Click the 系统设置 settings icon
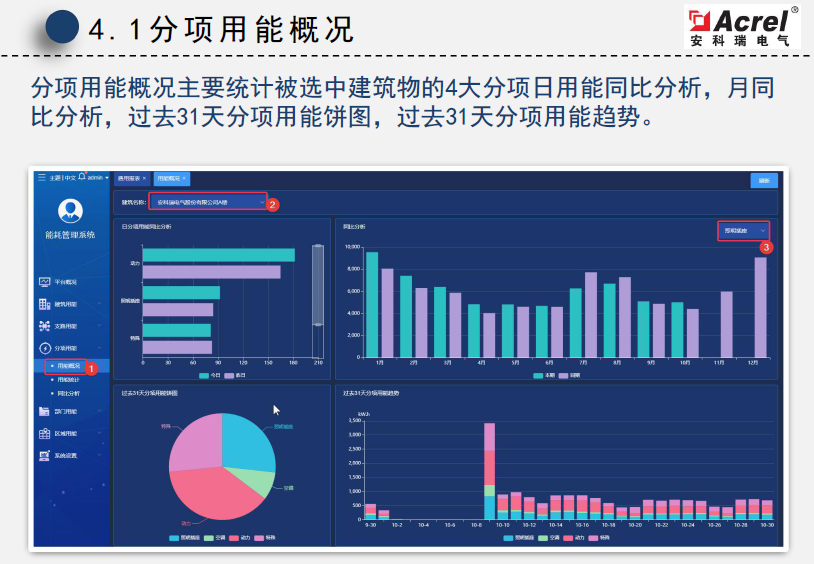814x564 pixels. click(x=45, y=455)
